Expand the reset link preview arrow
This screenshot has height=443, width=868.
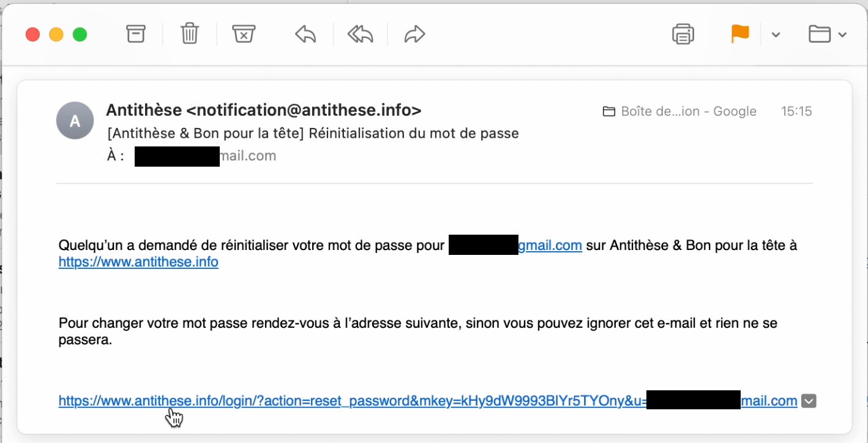click(x=809, y=401)
